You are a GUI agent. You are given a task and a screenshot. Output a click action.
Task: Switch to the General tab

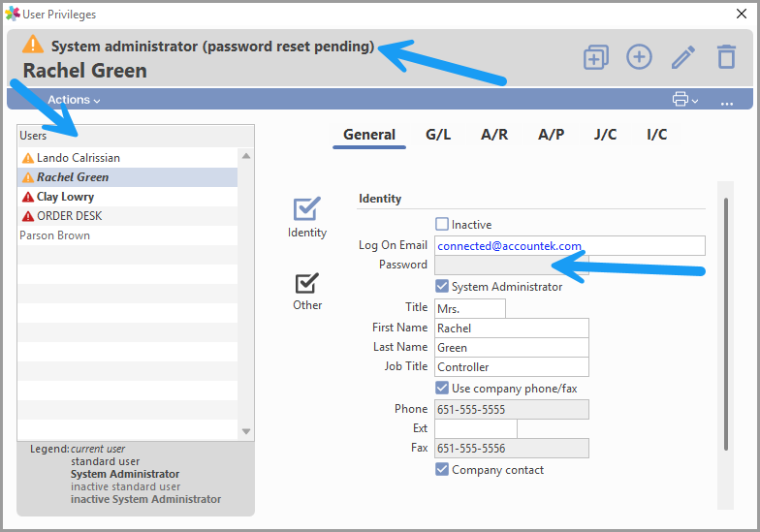369,135
